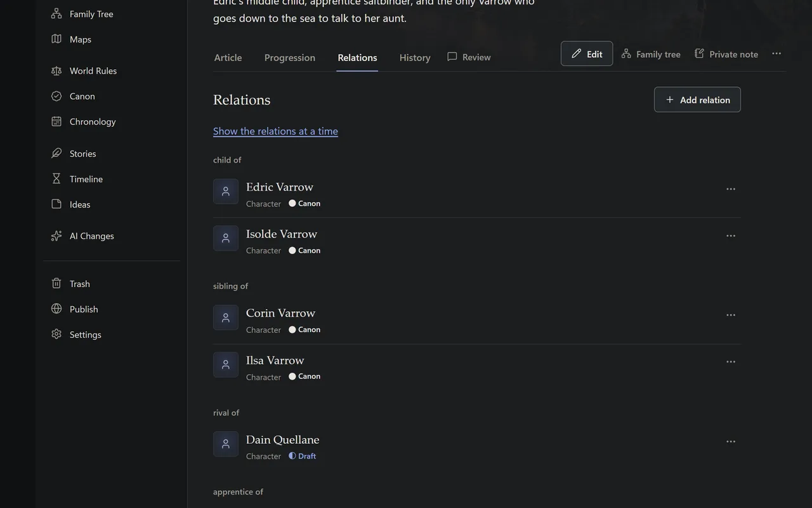This screenshot has height=508, width=812.
Task: Open the AI Changes sparkle icon
Action: click(56, 236)
